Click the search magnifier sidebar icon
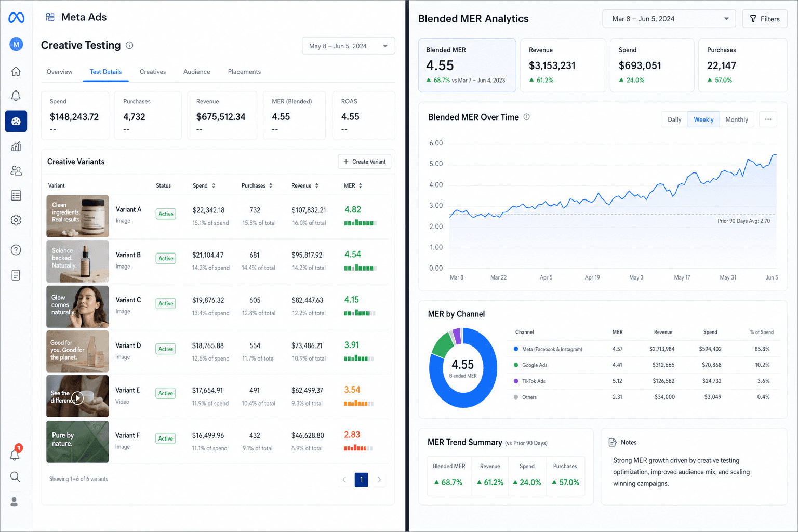 (15, 477)
